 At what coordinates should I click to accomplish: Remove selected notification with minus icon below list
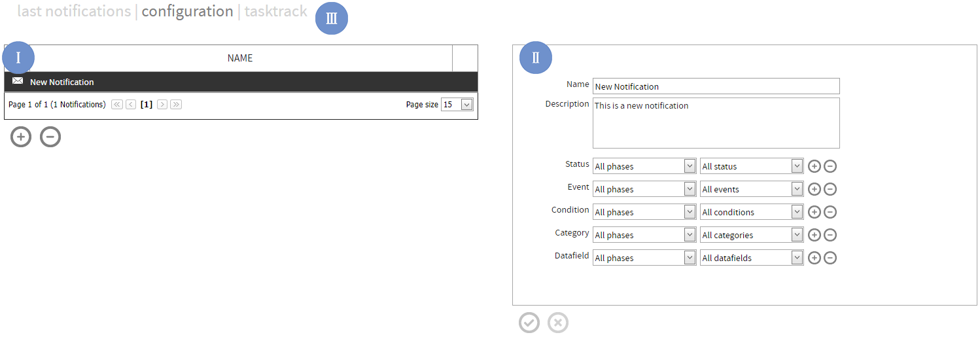50,137
